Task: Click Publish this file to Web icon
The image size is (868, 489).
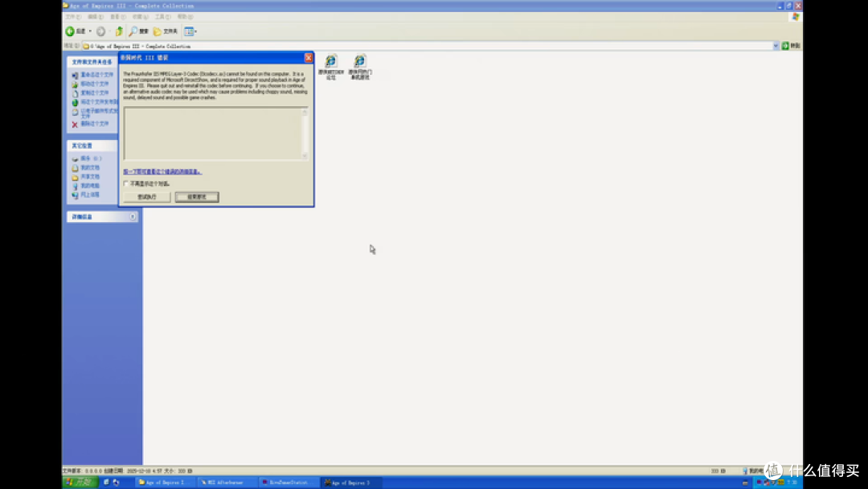Action: pyautogui.click(x=75, y=102)
